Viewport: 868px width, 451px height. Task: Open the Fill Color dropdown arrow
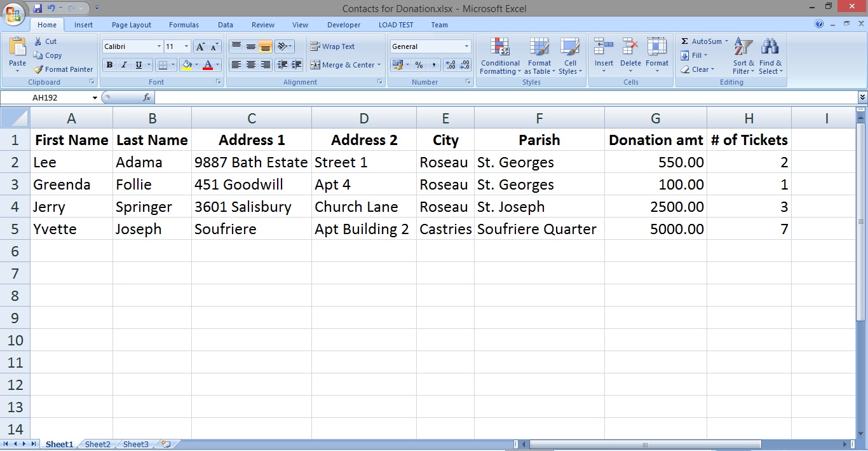point(197,65)
